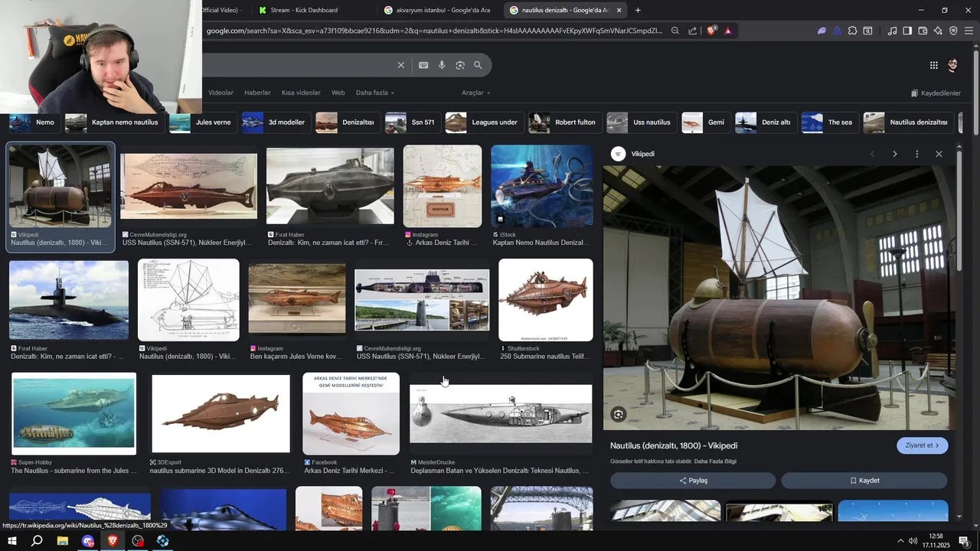Click the Lens search icon on the preview image

click(x=619, y=414)
